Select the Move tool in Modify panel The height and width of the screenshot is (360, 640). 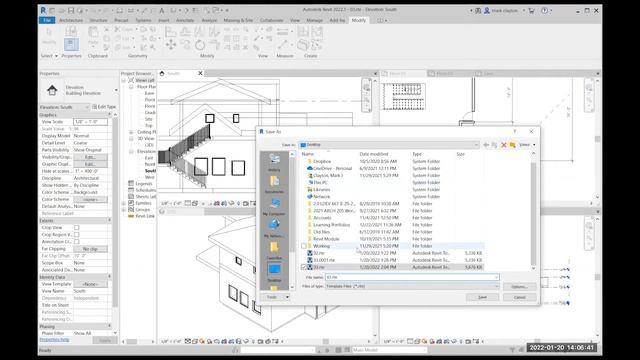pyautogui.click(x=171, y=44)
